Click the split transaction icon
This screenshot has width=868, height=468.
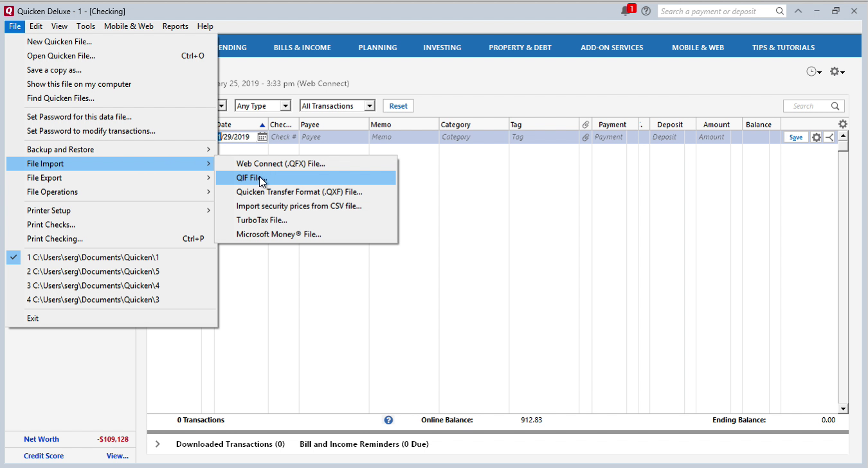829,137
